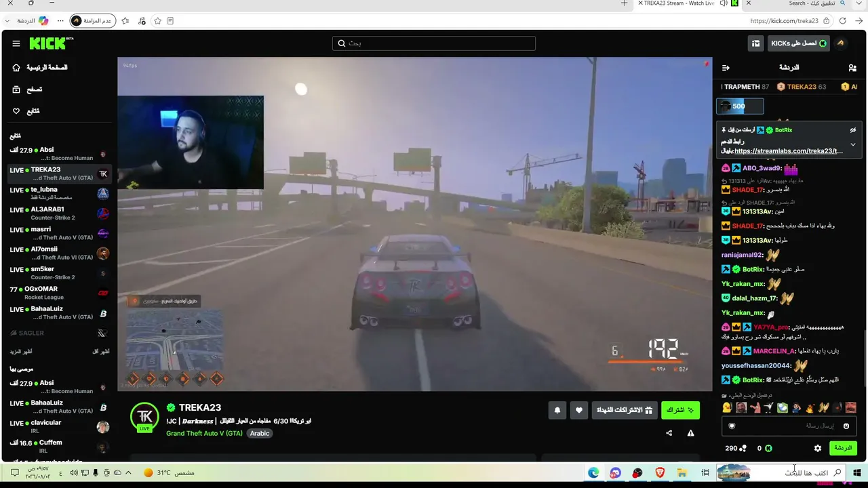The image size is (868, 488).
Task: Open the Grand Theft Auto V category link
Action: [x=204, y=433]
